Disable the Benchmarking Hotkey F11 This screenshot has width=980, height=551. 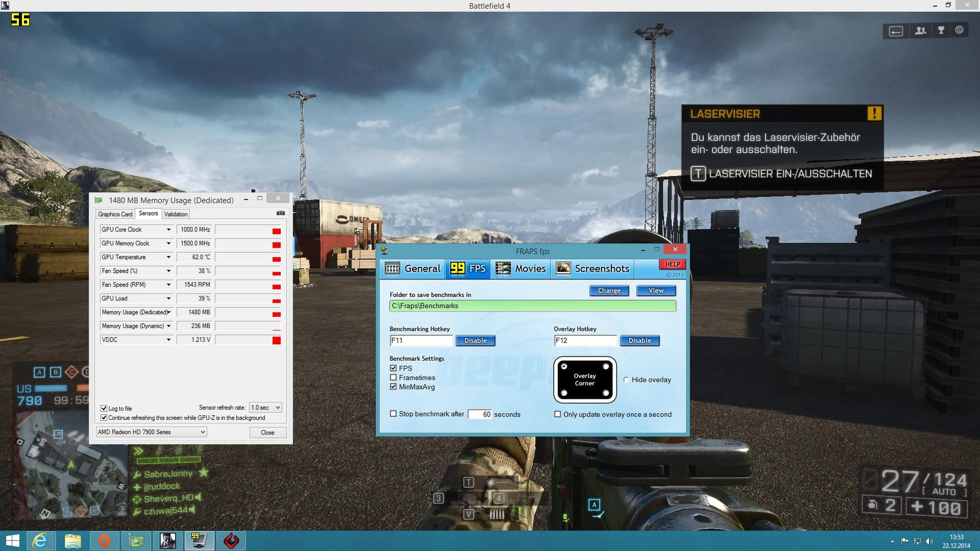[475, 341]
